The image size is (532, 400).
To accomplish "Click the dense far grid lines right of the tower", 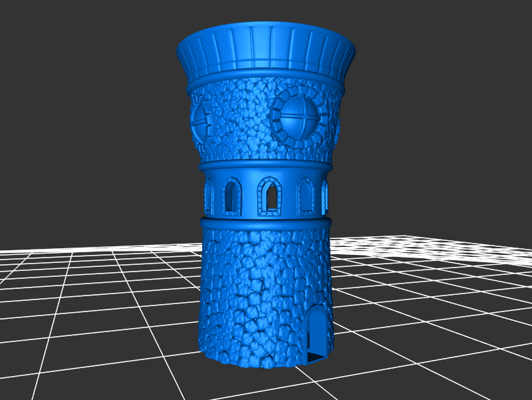I will coord(432,248).
